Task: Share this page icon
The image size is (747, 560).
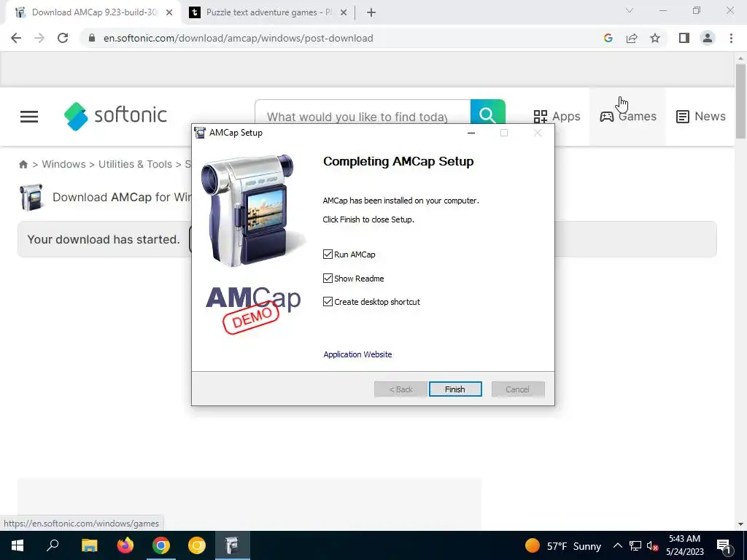Action: pos(632,38)
